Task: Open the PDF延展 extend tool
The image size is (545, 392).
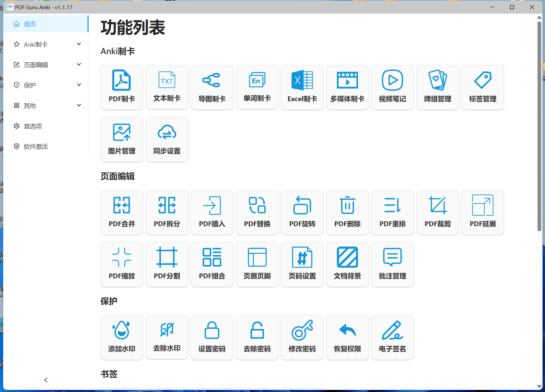Action: click(483, 213)
